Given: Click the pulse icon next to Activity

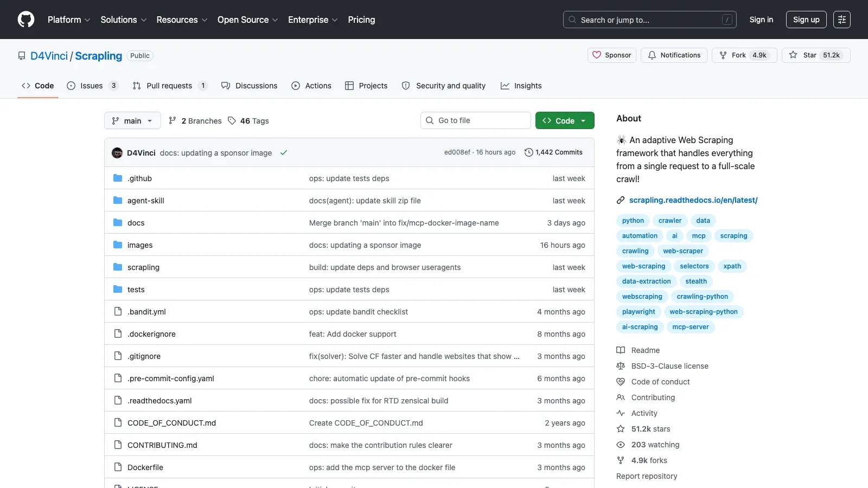Looking at the screenshot, I should coord(621,413).
